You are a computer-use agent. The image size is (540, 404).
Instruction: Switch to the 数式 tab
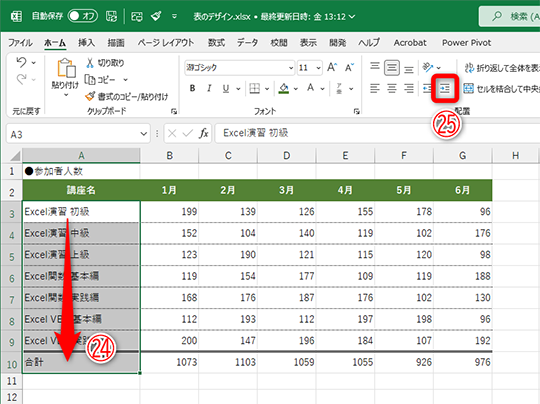click(x=216, y=43)
